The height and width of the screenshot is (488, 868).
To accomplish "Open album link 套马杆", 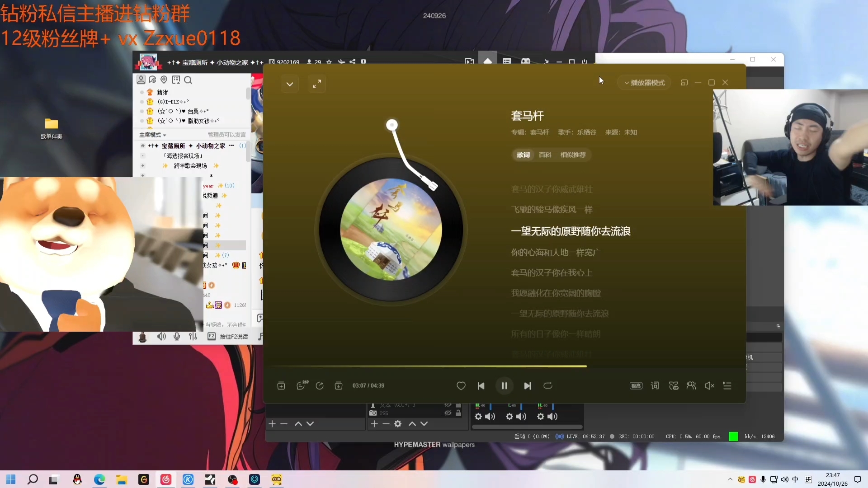I will [539, 132].
